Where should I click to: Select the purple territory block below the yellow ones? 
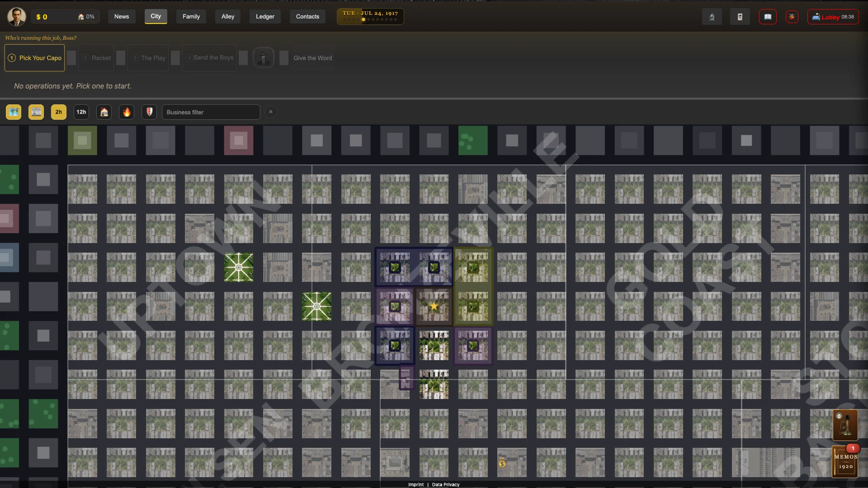pyautogui.click(x=473, y=346)
